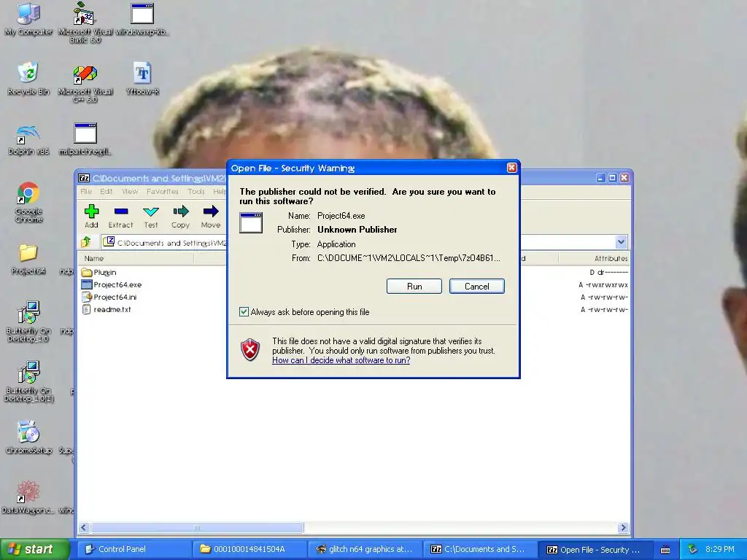Screen dimensions: 747x560
Task: Select readme.txt in the 7-Zip file list
Action: 107,309
